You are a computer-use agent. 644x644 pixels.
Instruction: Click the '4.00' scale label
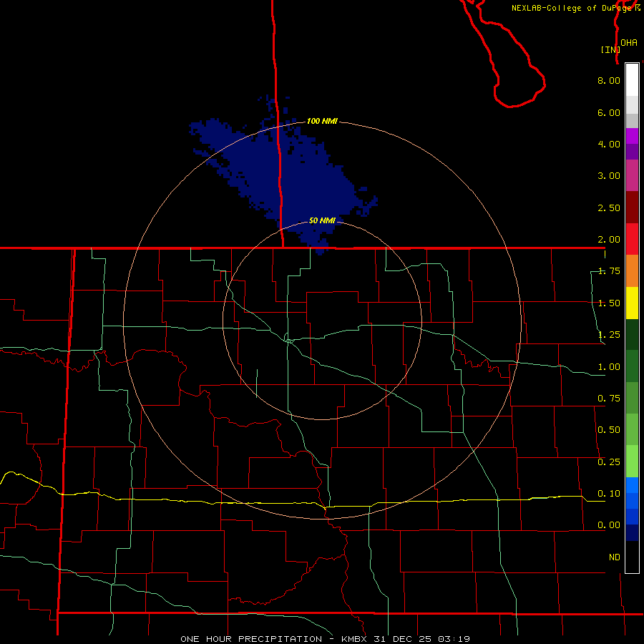tap(609, 144)
